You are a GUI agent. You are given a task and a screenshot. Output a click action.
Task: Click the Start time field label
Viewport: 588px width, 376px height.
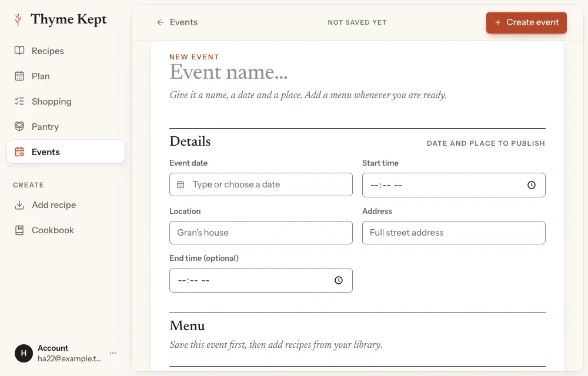380,163
